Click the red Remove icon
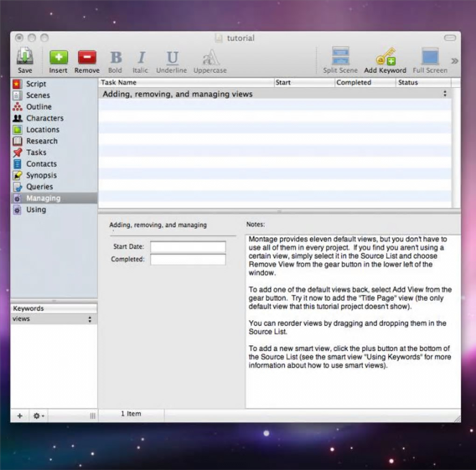Viewport: 476px width, 470px height. tap(87, 57)
